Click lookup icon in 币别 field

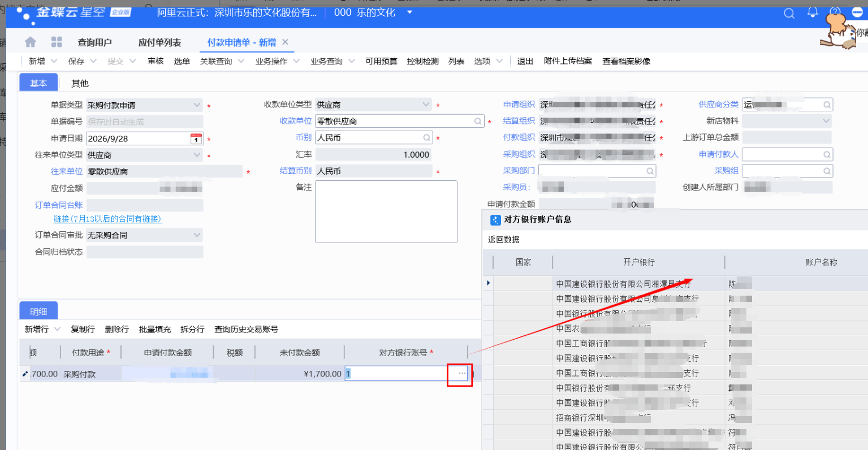pos(427,137)
